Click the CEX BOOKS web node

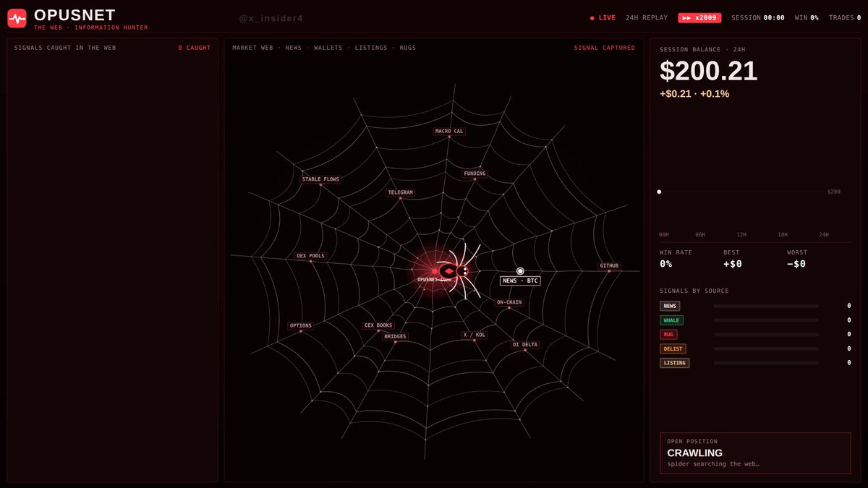378,326
